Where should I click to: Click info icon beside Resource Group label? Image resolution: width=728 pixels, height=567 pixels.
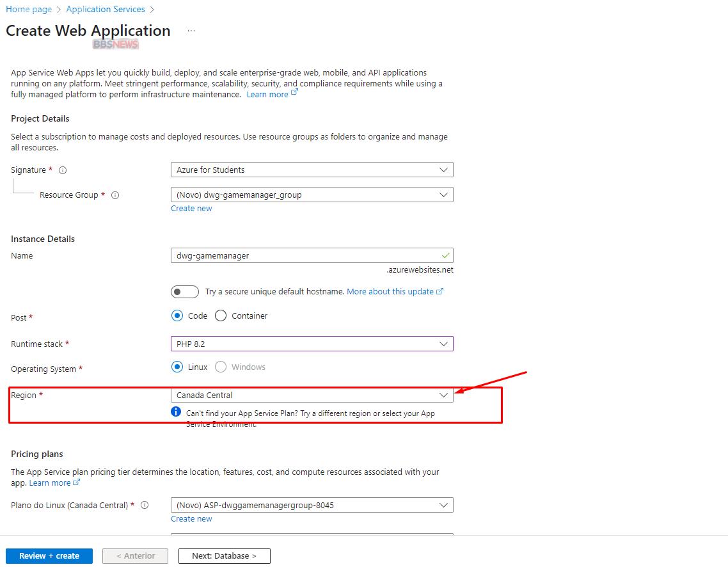(116, 195)
